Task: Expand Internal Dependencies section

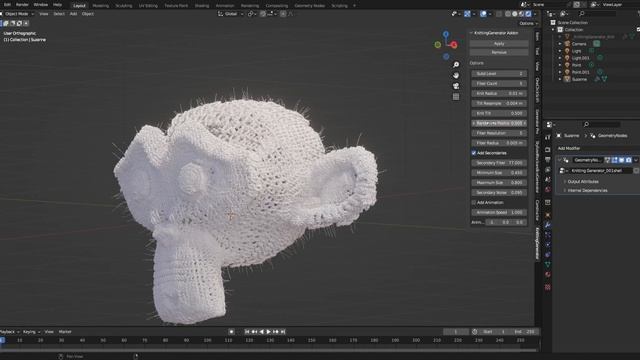Action: (586, 191)
